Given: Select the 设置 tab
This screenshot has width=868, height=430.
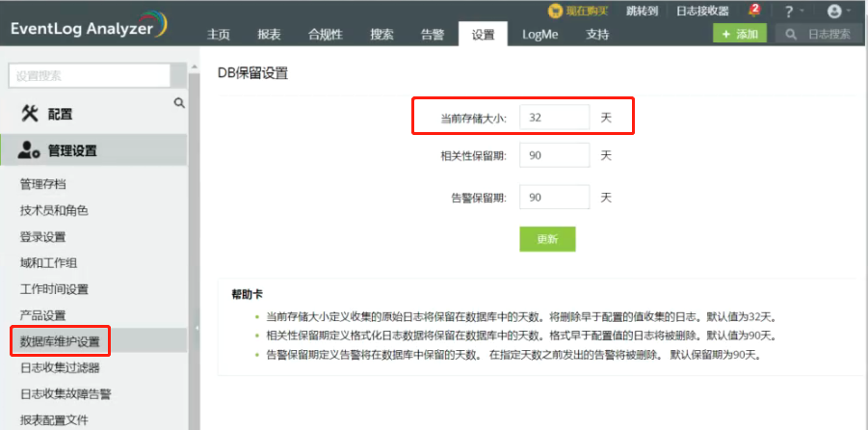Looking at the screenshot, I should click(x=483, y=34).
